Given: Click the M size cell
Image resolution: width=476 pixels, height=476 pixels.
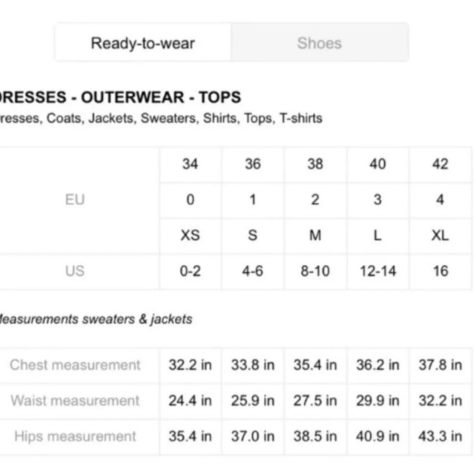Looking at the screenshot, I should point(315,235).
